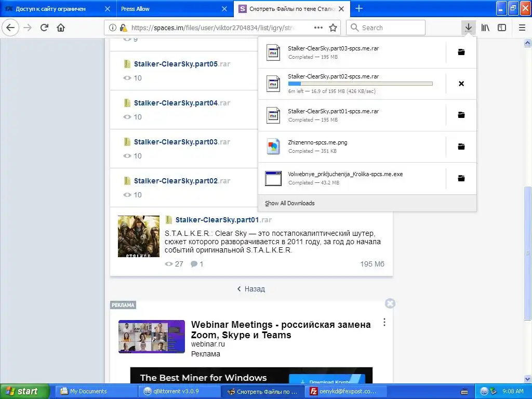
Task: Switch to 'Доступ к сайту ограничен' tab
Action: [x=50, y=9]
